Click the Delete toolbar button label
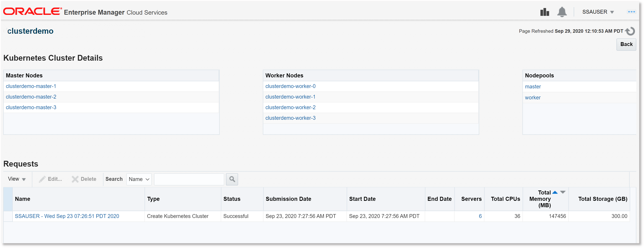This screenshot has width=644, height=248. (x=88, y=179)
